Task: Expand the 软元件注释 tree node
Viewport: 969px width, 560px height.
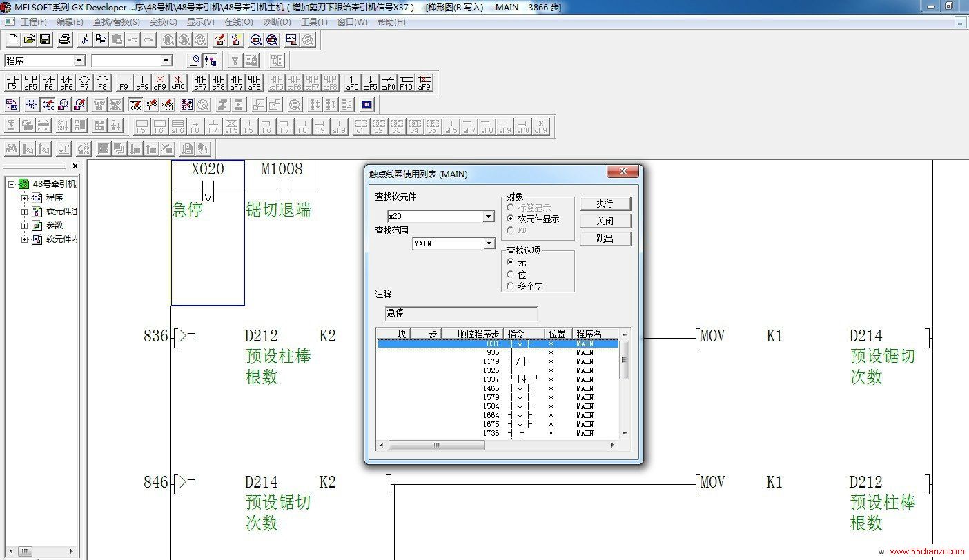Action: tap(25, 212)
